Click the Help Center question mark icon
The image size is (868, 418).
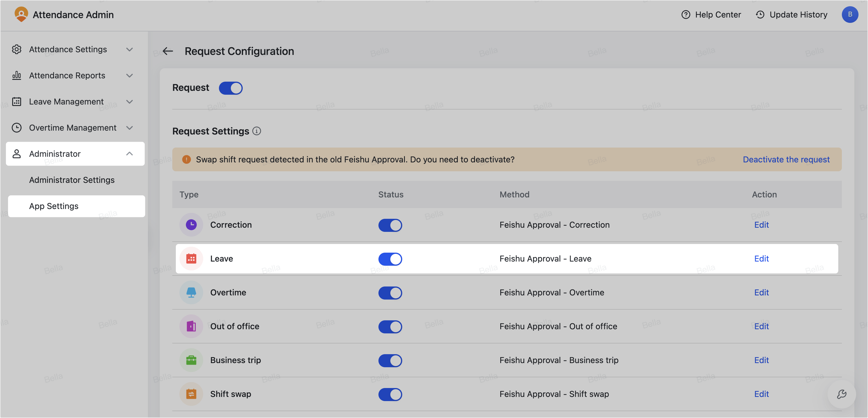point(685,15)
